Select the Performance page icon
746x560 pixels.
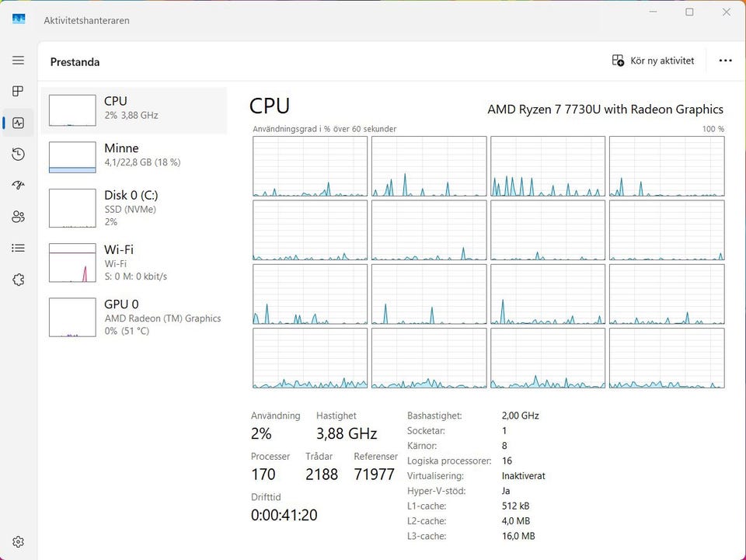click(x=18, y=123)
